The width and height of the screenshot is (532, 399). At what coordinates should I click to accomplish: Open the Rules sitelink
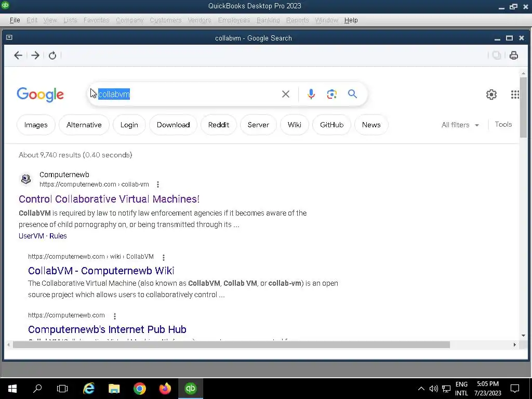pyautogui.click(x=58, y=236)
